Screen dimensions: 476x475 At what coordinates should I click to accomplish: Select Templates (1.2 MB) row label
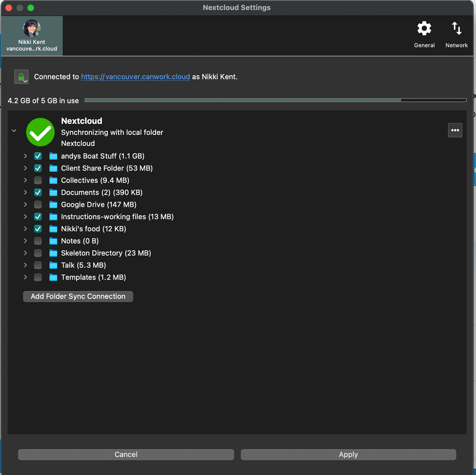[x=94, y=278]
